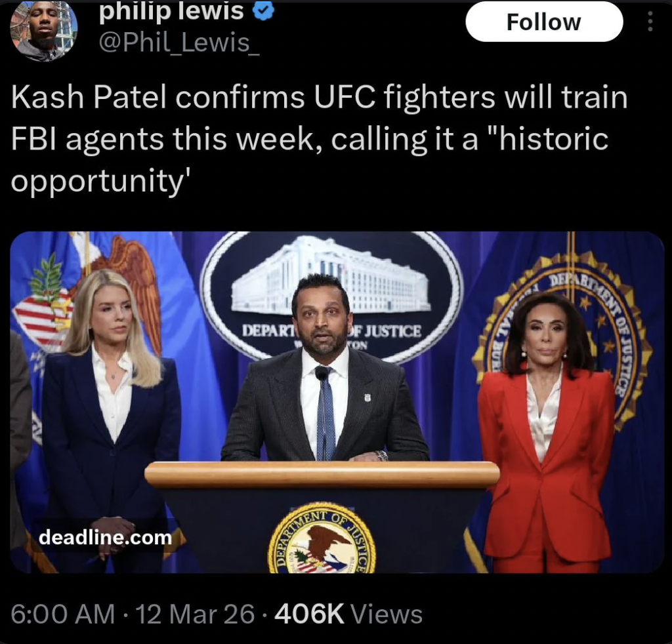
Task: Open the philip lewis display name link
Action: [x=171, y=11]
